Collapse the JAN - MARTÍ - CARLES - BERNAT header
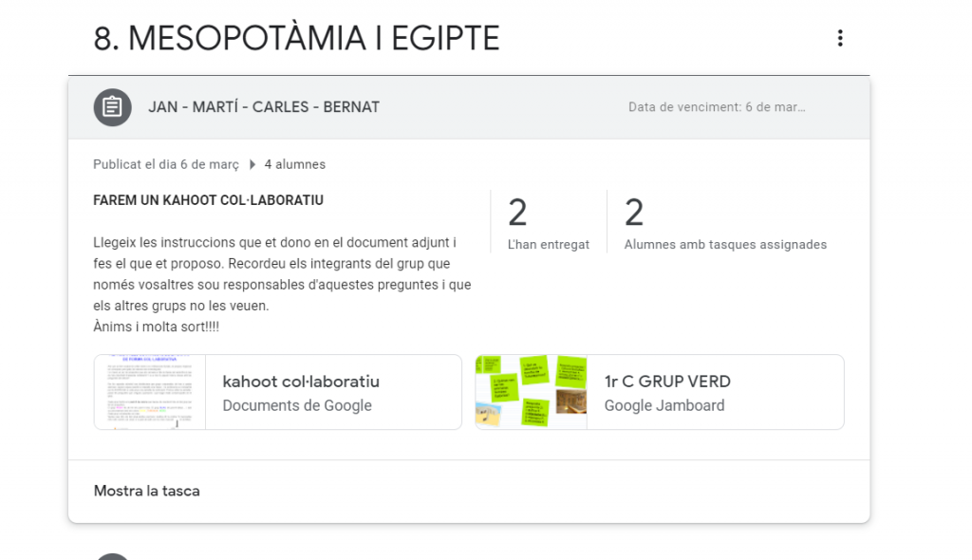Viewport: 972px width, 560px height. tap(263, 107)
